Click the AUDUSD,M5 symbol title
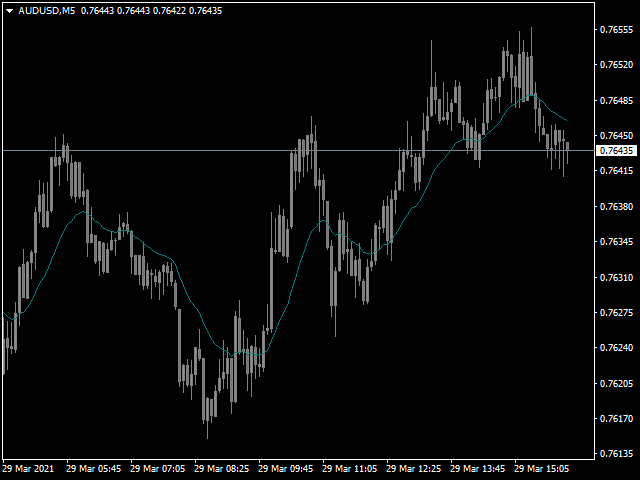This screenshot has width=640, height=480. click(x=47, y=11)
